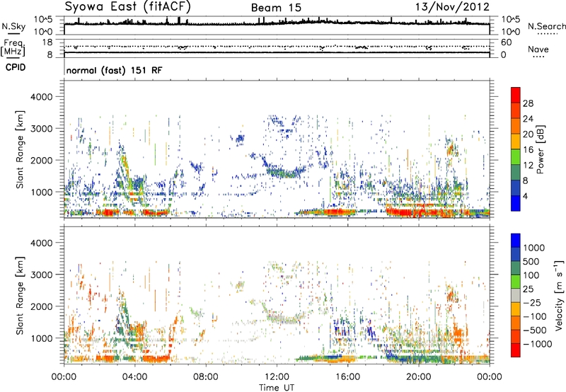
Task: Click the 'Power [dB]' colorbar label
Action: (x=540, y=149)
